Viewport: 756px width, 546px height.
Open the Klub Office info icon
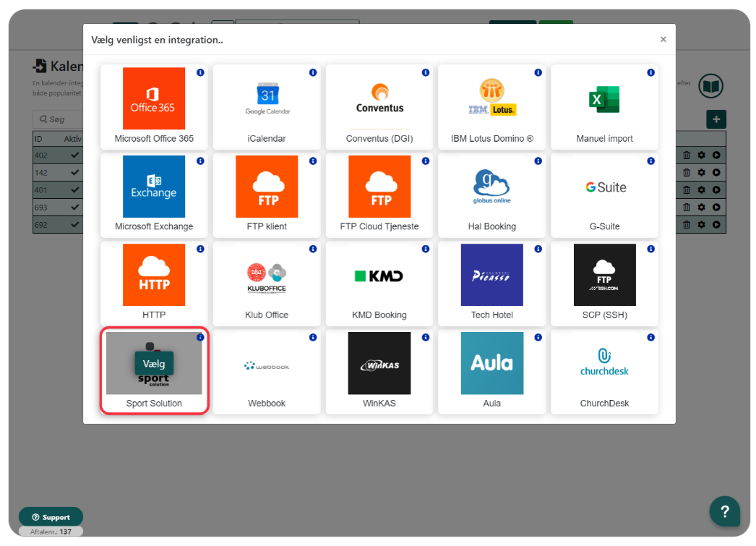pos(313,249)
